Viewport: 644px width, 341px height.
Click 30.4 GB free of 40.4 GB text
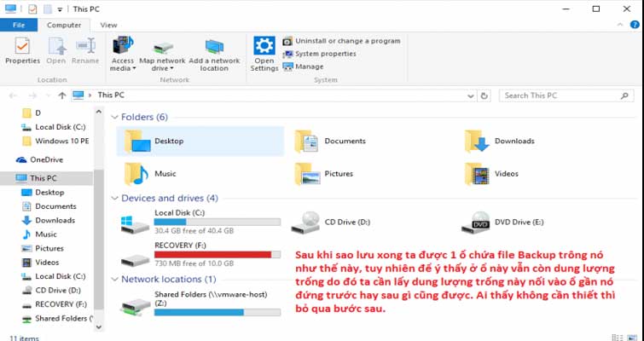(194, 231)
